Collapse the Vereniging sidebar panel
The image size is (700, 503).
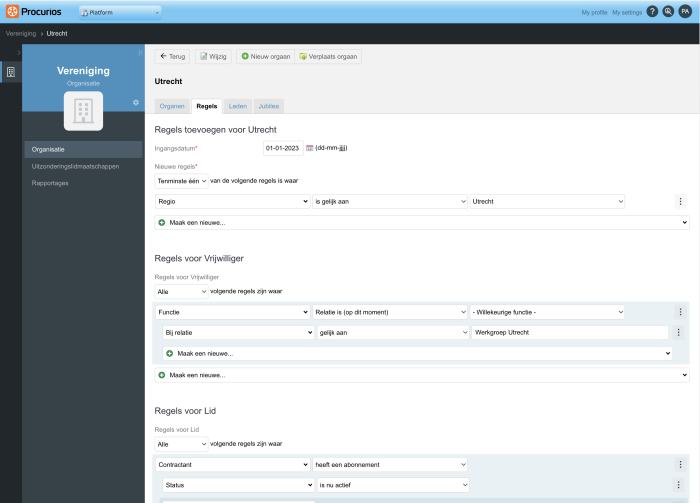click(141, 53)
